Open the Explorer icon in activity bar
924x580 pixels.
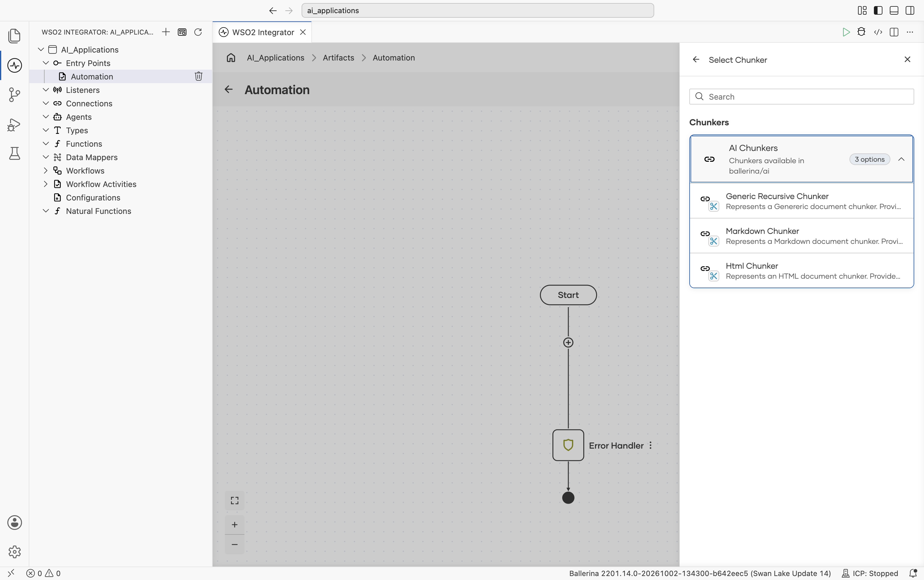[15, 36]
